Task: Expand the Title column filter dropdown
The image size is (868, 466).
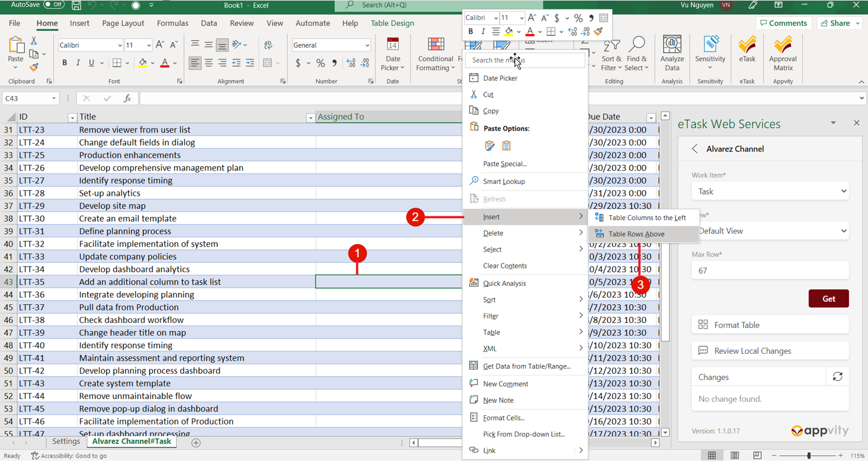Action: click(x=311, y=118)
